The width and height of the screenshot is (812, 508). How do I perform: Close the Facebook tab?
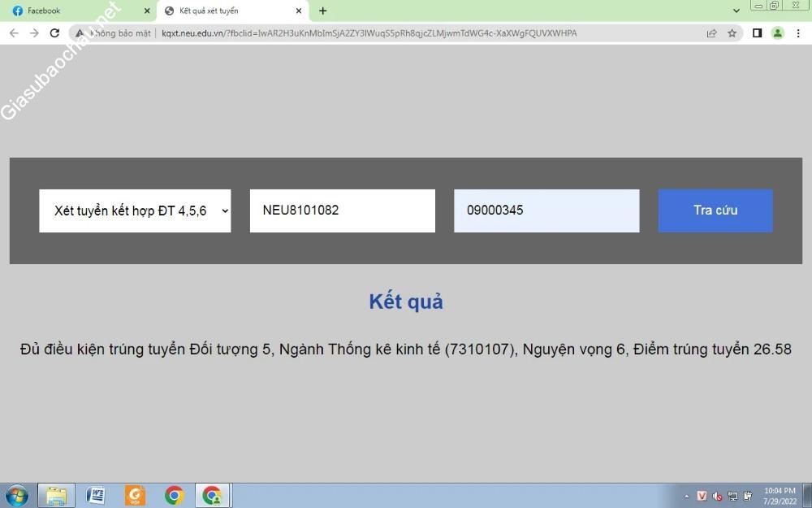tap(147, 11)
